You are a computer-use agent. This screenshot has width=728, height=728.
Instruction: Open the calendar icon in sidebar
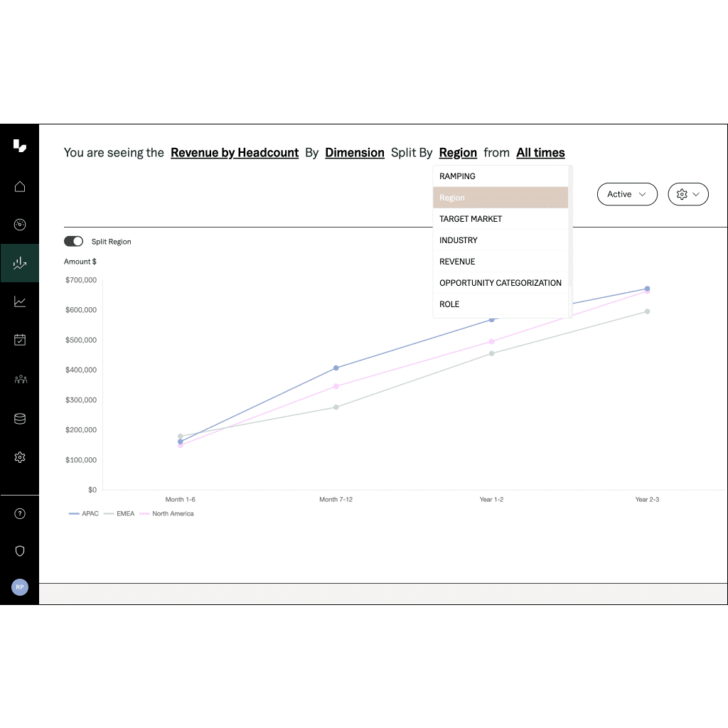click(x=20, y=340)
